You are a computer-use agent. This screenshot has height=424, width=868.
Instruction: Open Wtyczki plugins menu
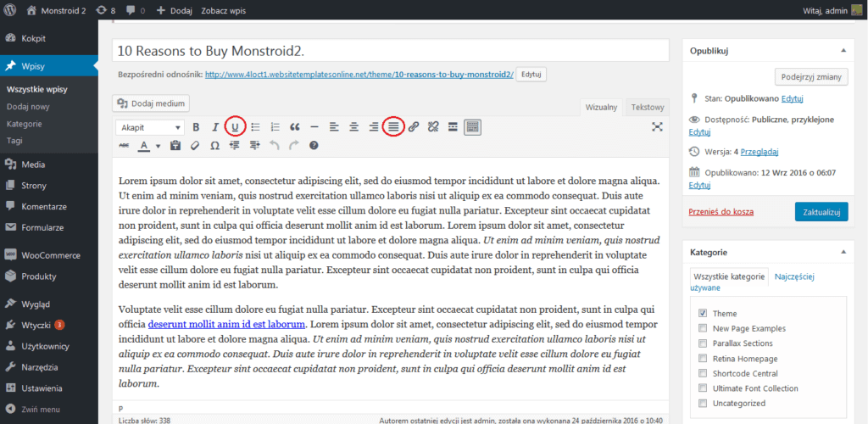(36, 325)
